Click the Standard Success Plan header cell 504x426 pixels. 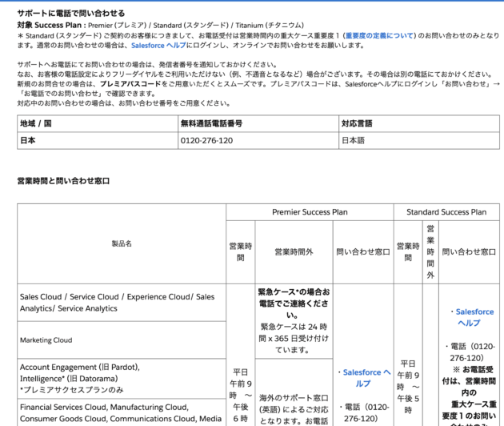coord(446,212)
